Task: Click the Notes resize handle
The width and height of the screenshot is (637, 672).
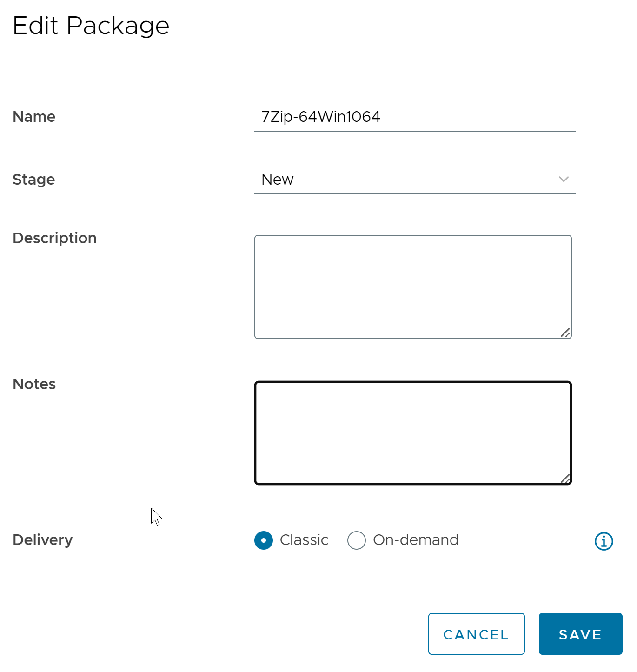Action: [x=565, y=479]
